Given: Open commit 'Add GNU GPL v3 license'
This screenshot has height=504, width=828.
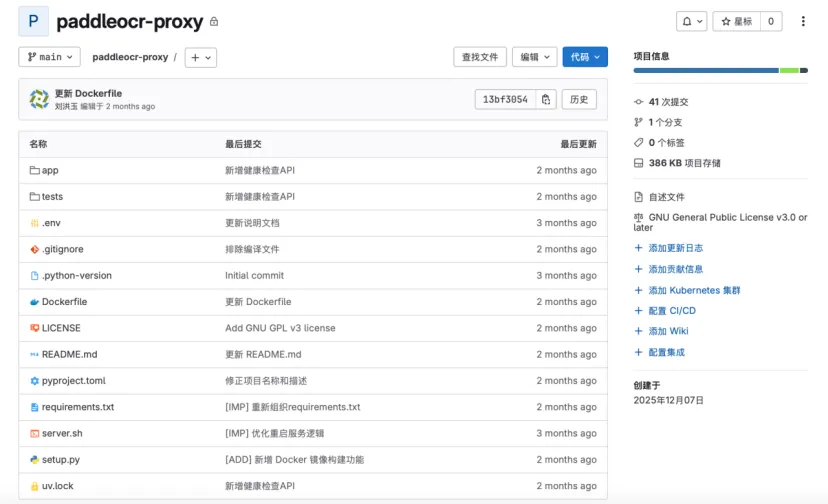Looking at the screenshot, I should [x=280, y=328].
